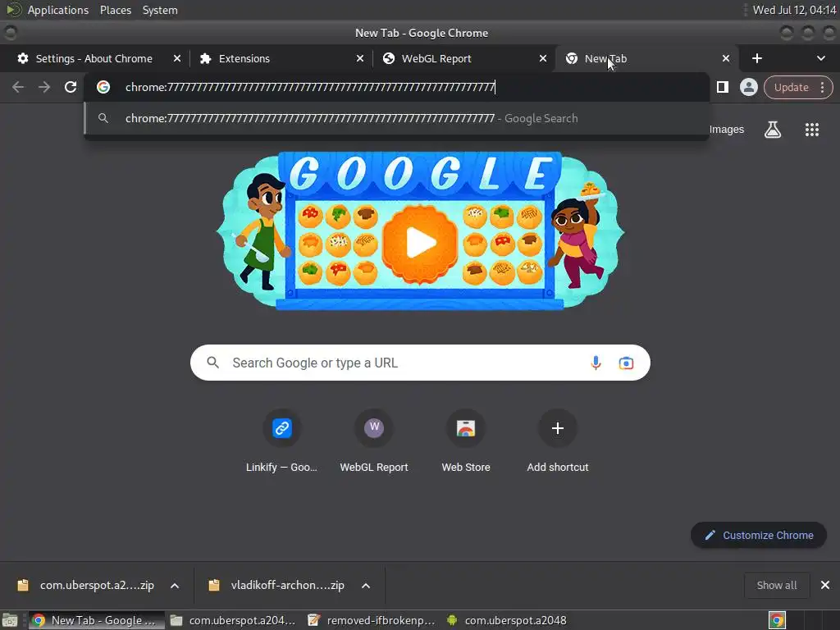Search by image with camera icon
The image size is (840, 630).
(626, 363)
